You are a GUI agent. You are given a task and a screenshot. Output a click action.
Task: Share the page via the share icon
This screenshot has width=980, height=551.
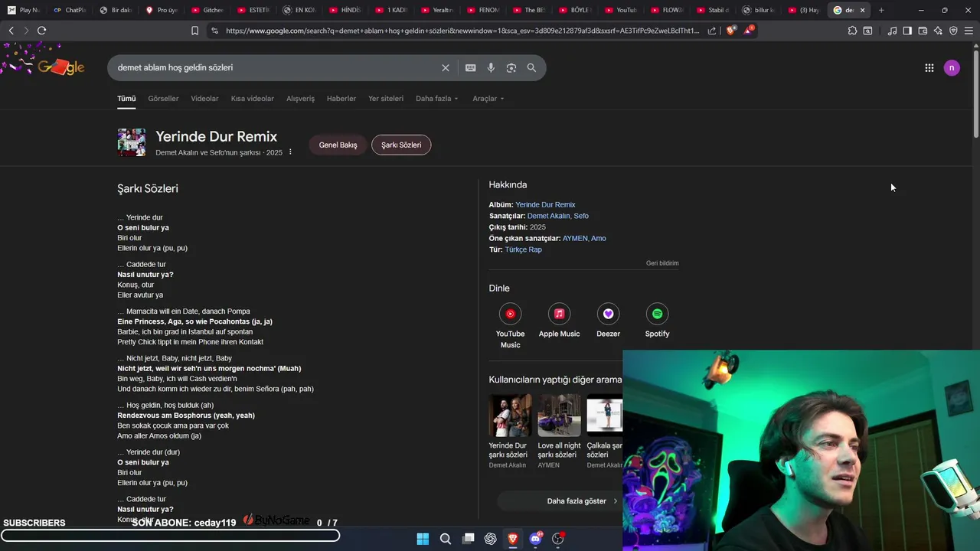[712, 31]
